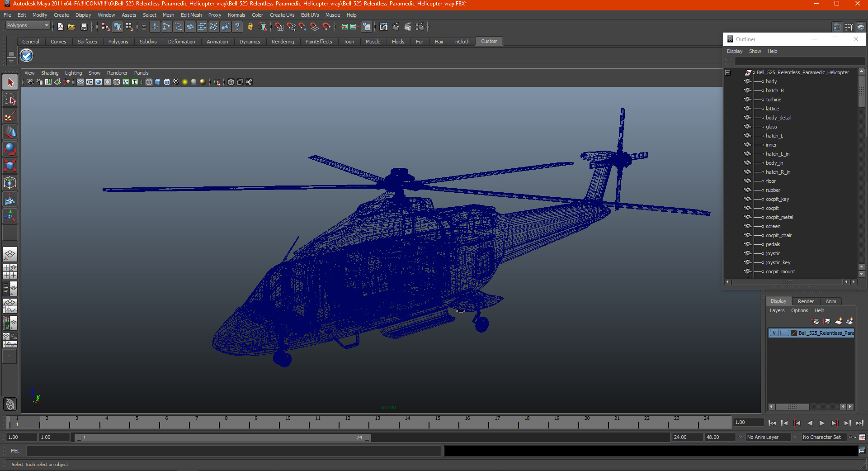Run the blue checkmark shelf item
This screenshot has width=868, height=471.
(x=27, y=56)
